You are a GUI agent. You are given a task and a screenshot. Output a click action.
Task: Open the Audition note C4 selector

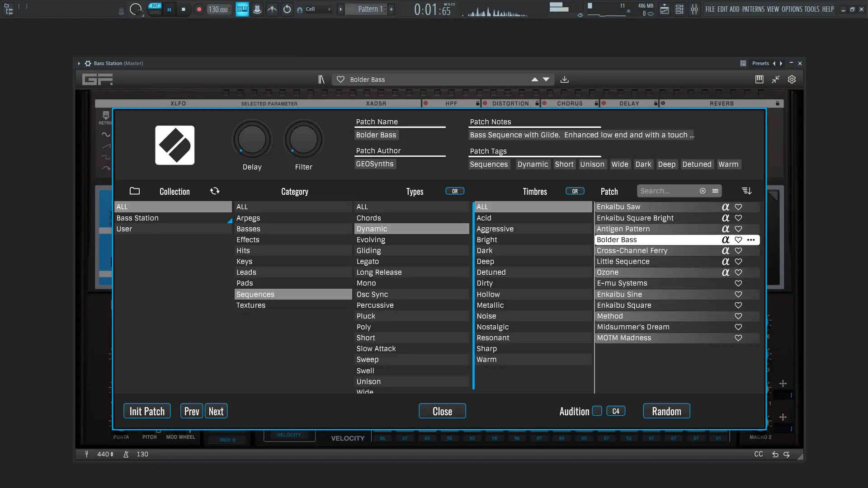615,411
